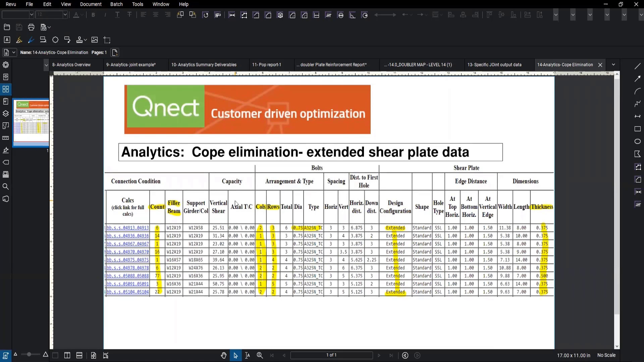Click the Print icon
The height and width of the screenshot is (362, 644).
[31, 27]
